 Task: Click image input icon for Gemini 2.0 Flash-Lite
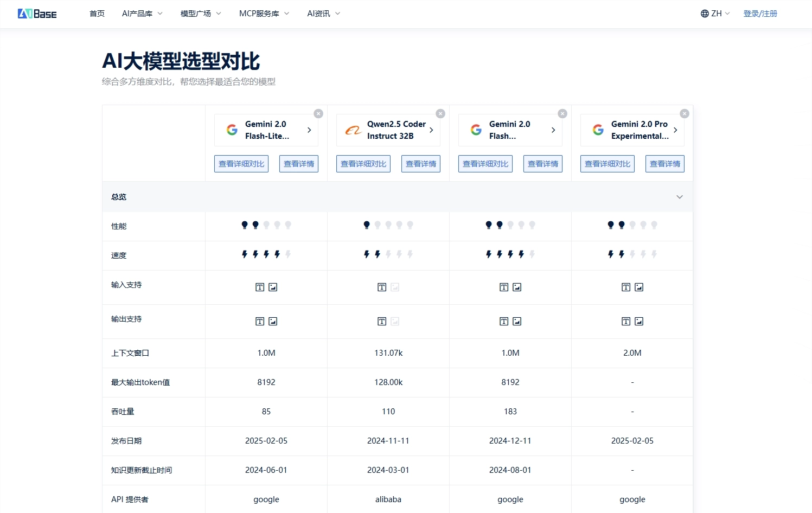273,287
